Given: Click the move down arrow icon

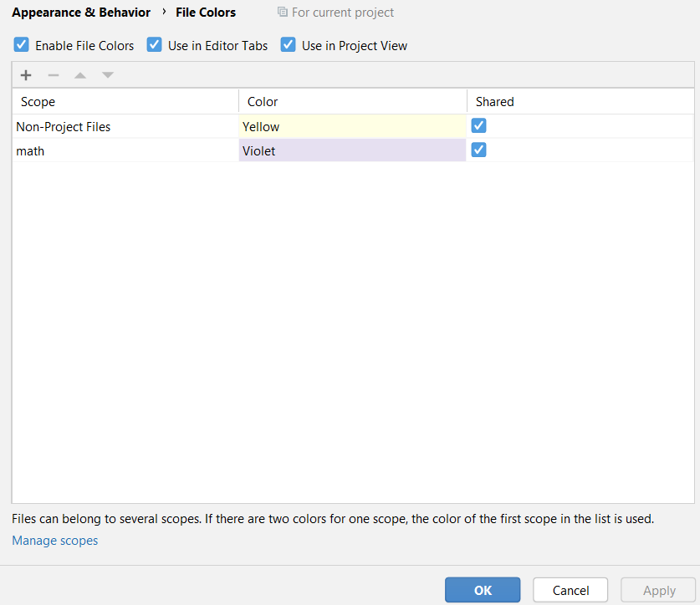Looking at the screenshot, I should (107, 74).
